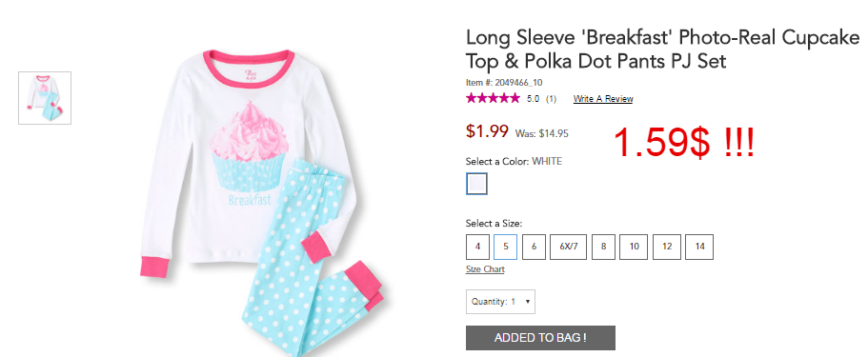Click the review count (1)
The height and width of the screenshot is (357, 868).
pyautogui.click(x=552, y=99)
